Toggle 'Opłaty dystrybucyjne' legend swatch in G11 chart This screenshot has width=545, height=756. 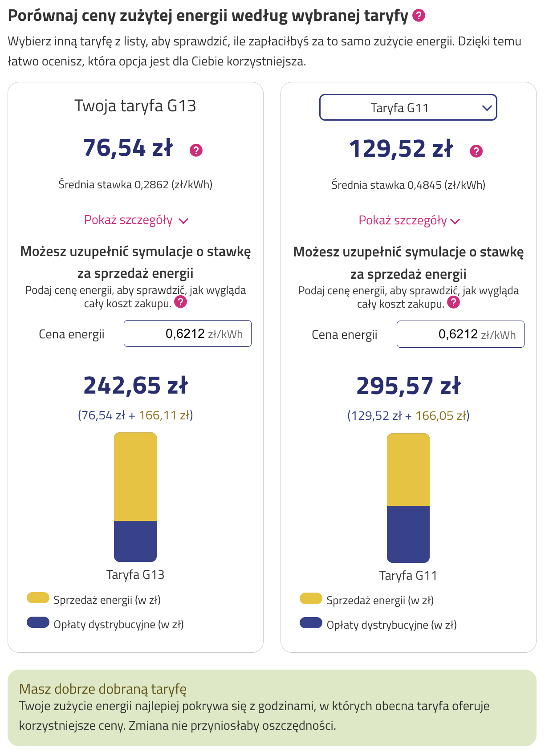[x=311, y=623]
